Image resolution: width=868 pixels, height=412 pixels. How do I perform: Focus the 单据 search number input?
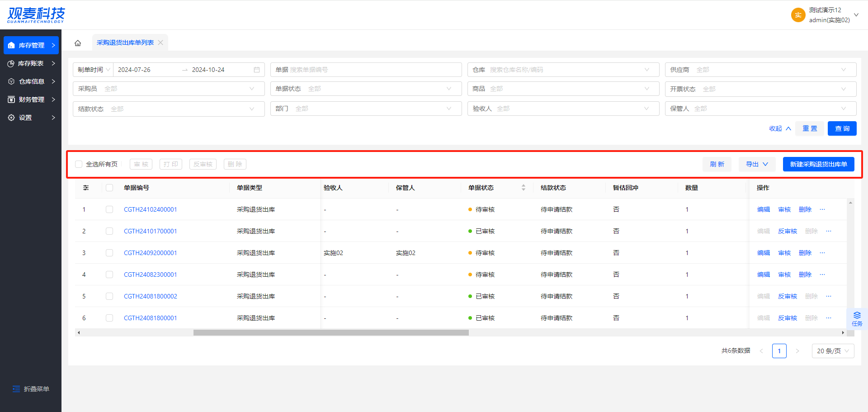366,70
